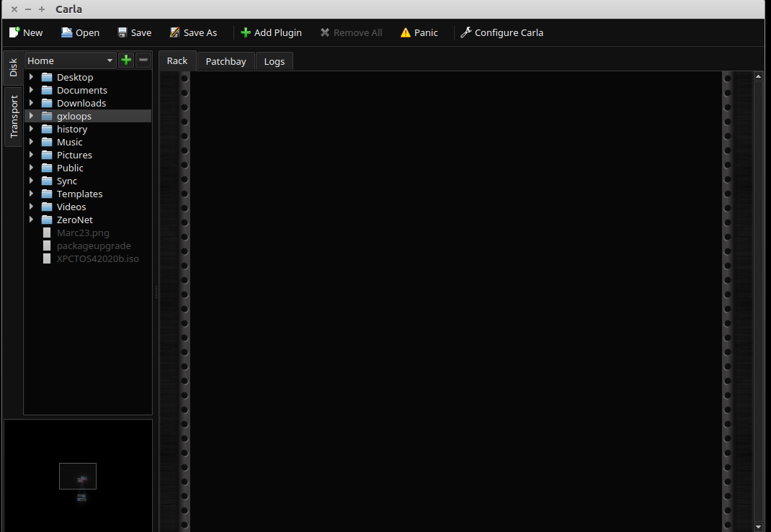Expand the Sync folder arrow
The width and height of the screenshot is (771, 532).
pyautogui.click(x=32, y=181)
